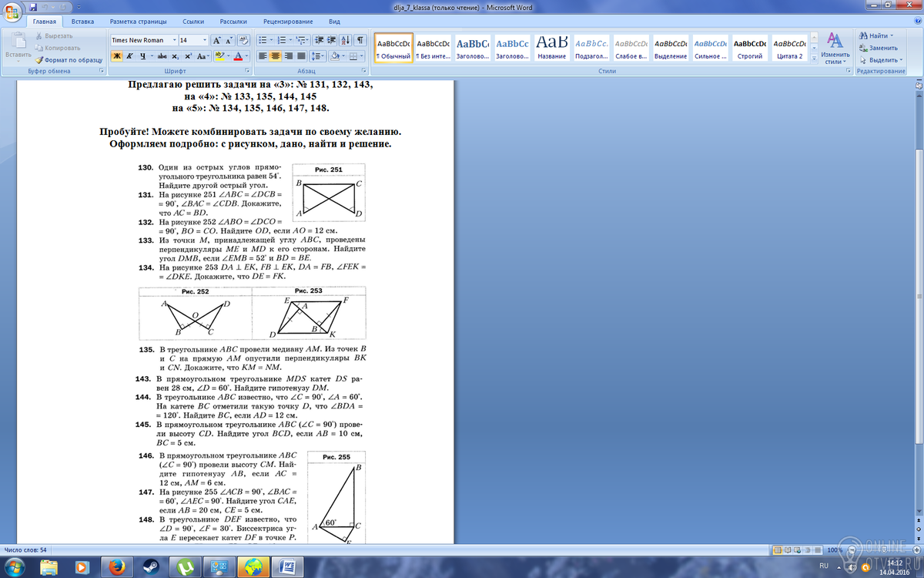924x578 pixels.
Task: Click the grow font icon
Action: [x=216, y=39]
